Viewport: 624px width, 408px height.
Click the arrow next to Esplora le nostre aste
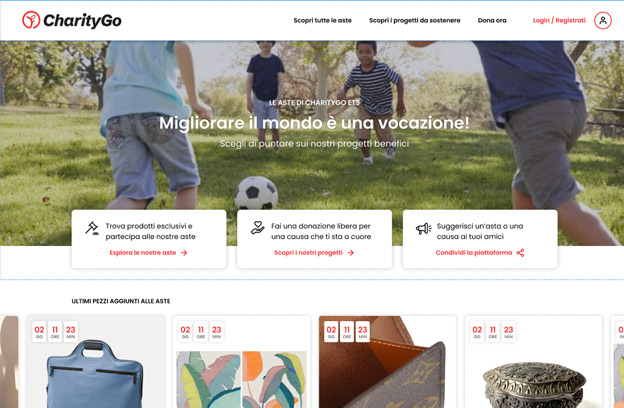[x=184, y=253]
